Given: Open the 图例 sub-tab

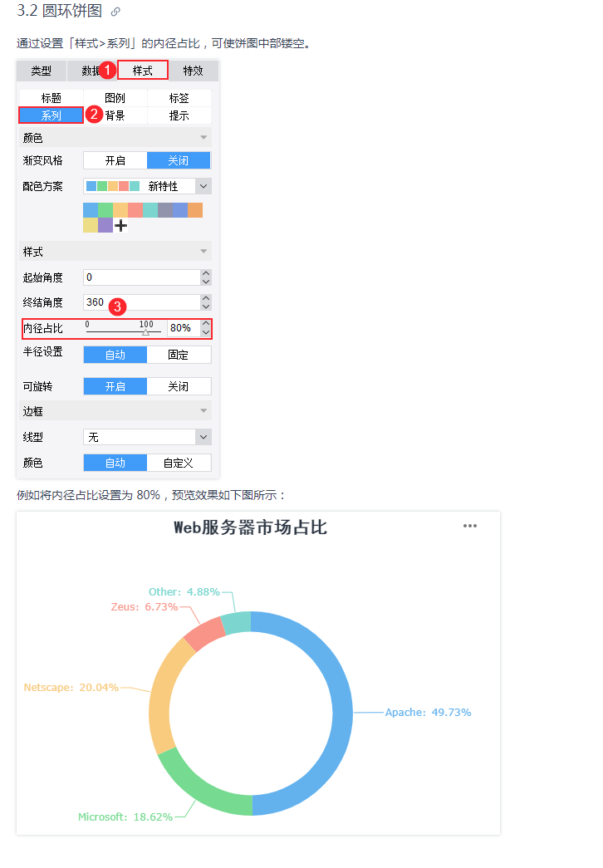Looking at the screenshot, I should (x=115, y=98).
